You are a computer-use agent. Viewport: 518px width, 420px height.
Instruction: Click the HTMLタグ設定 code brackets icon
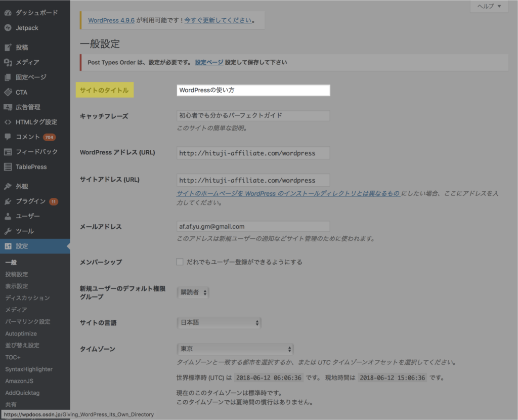point(8,122)
